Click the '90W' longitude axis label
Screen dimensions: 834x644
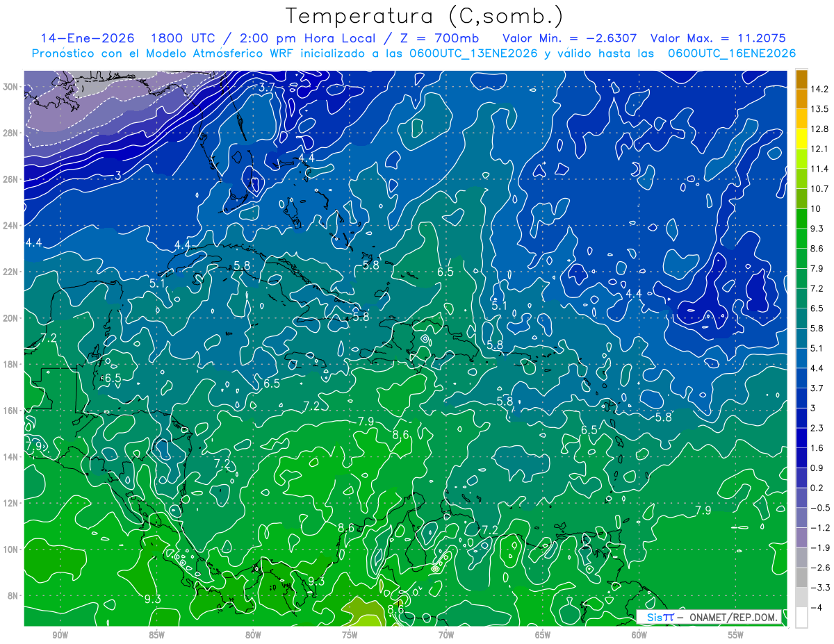click(x=60, y=635)
